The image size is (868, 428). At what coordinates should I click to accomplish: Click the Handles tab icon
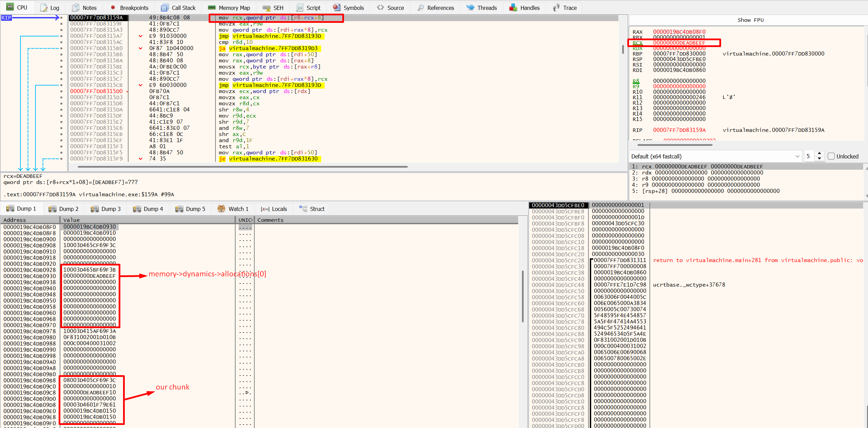[x=513, y=7]
